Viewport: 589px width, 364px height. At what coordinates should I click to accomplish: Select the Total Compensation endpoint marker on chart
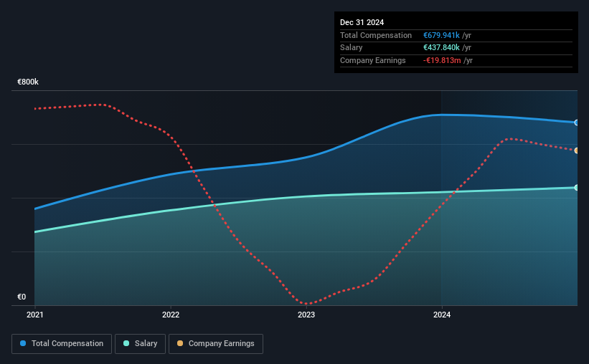[576, 123]
